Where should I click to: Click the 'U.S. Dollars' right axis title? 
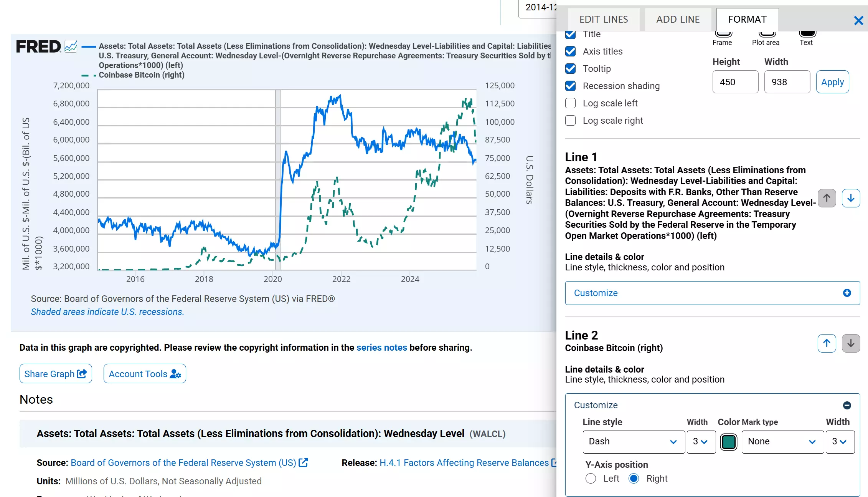530,180
